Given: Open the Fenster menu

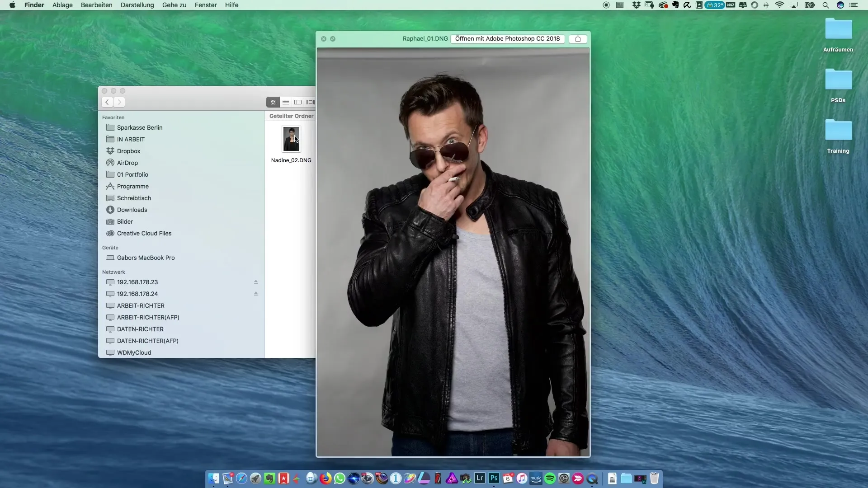Looking at the screenshot, I should coord(206,5).
